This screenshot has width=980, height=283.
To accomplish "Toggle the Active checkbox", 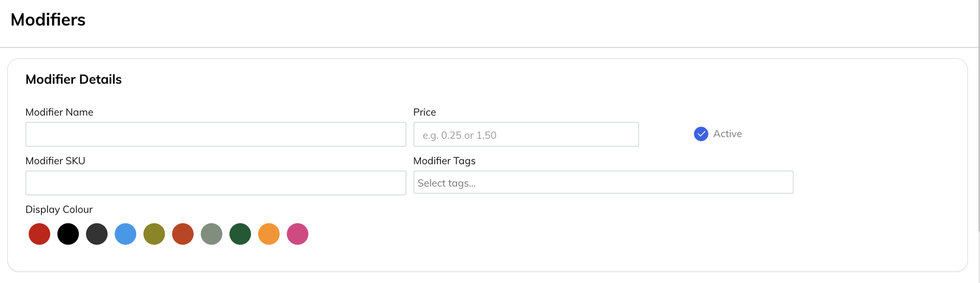I will tap(700, 134).
